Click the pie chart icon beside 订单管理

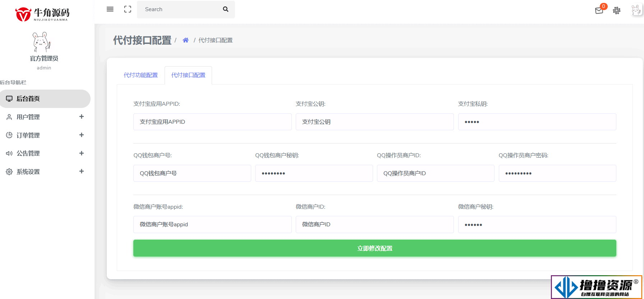[9, 135]
